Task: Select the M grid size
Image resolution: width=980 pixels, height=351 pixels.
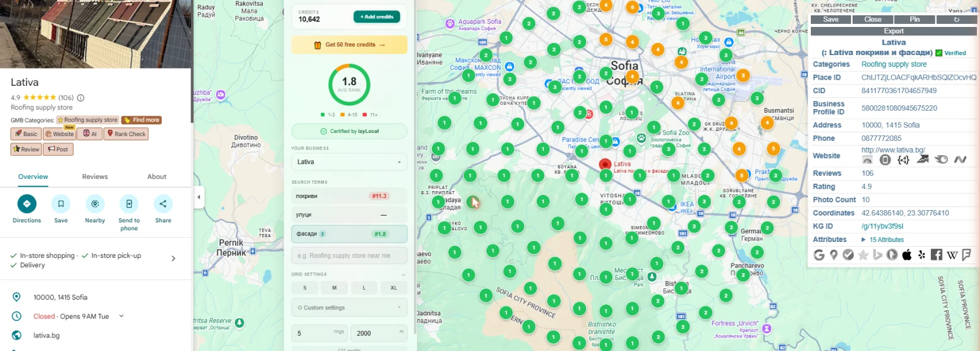Action: coord(334,287)
